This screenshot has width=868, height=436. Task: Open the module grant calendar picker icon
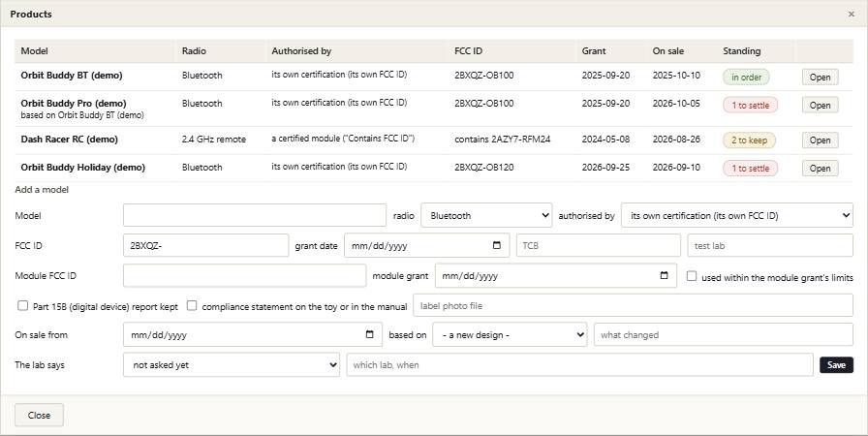coord(664,275)
